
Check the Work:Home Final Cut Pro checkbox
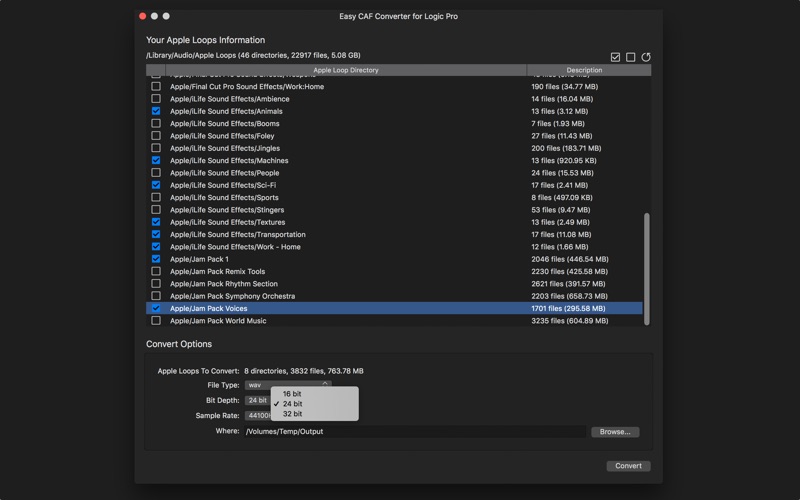click(156, 86)
